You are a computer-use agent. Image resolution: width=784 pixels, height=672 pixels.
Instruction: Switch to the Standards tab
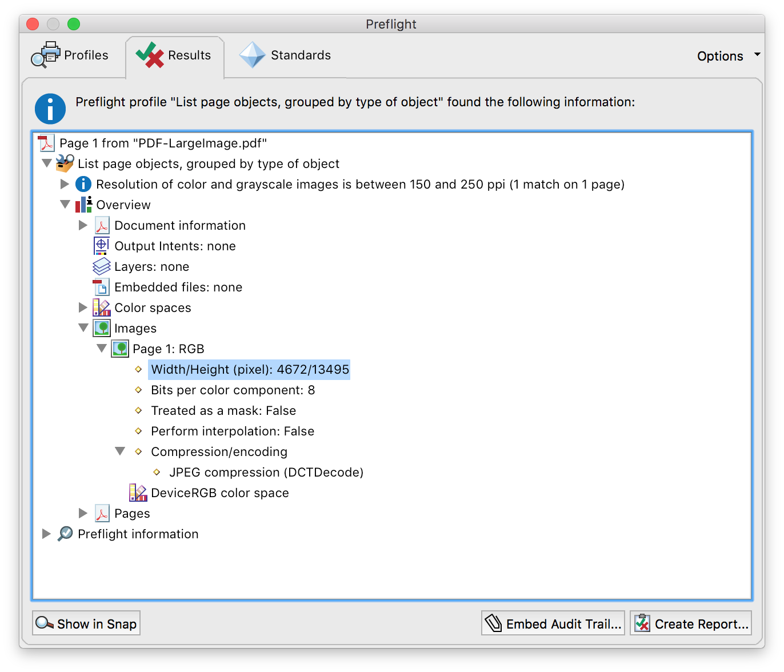(x=285, y=55)
